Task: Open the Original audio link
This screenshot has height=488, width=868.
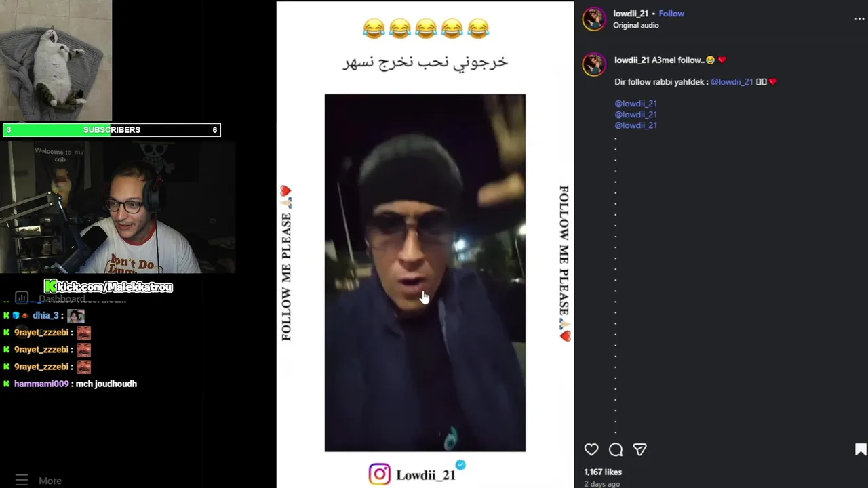Action: click(635, 26)
